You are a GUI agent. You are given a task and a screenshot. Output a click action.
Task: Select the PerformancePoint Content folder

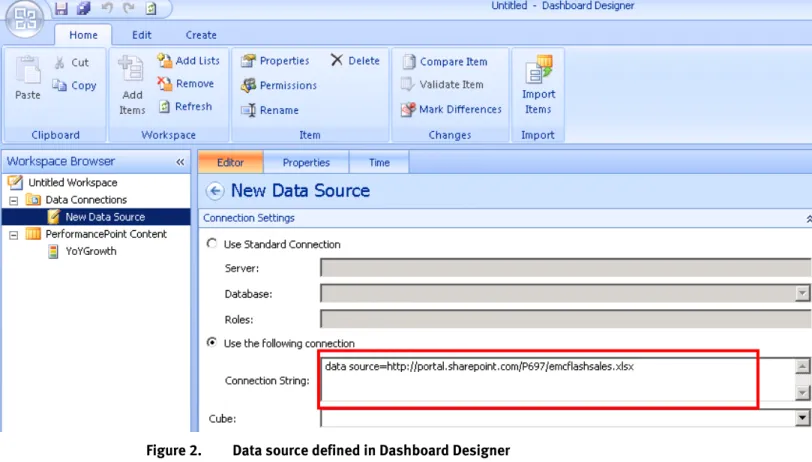click(106, 234)
